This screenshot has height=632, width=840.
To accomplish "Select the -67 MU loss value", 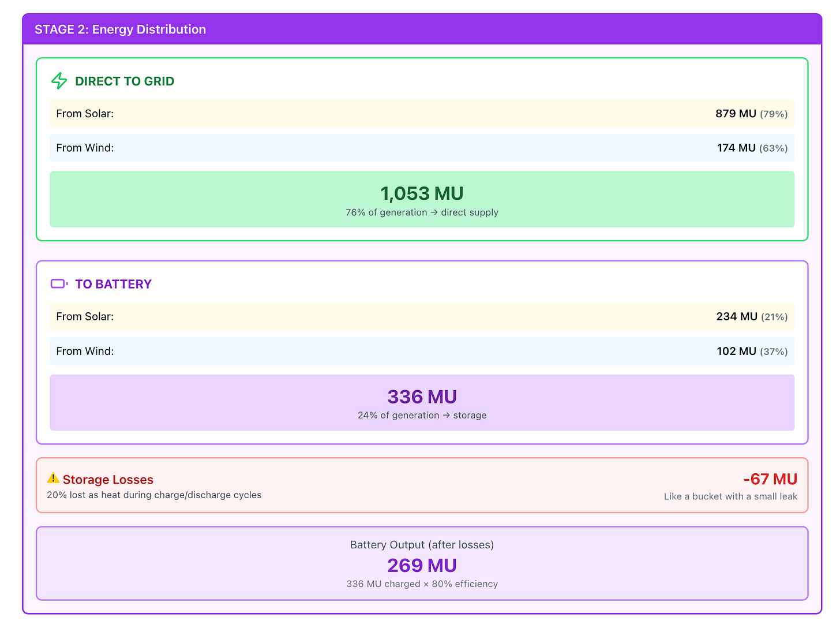I will 770,479.
